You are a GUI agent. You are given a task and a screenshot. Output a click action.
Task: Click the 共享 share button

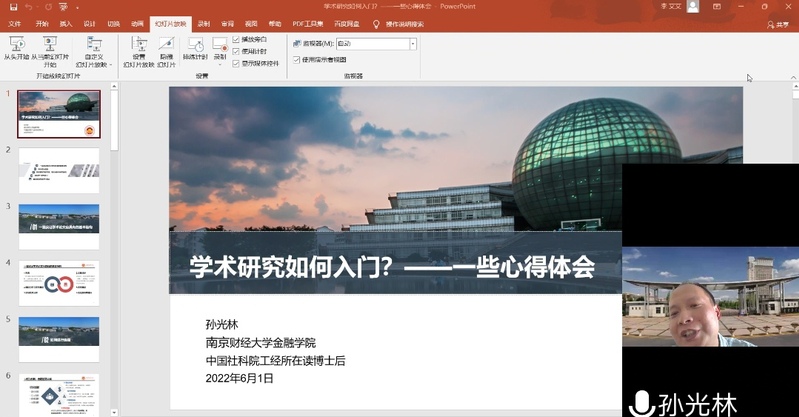coord(777,23)
